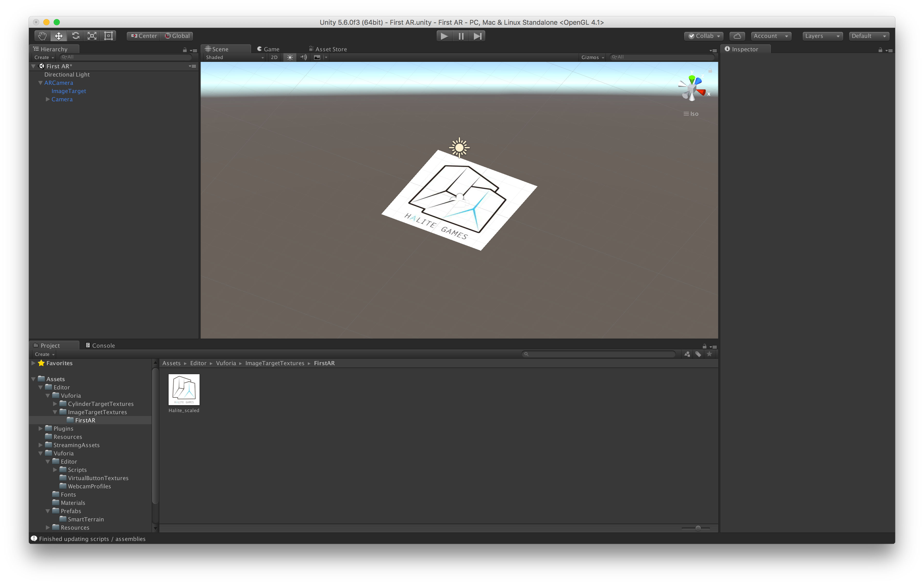This screenshot has width=924, height=585.
Task: Expand the Plugins folder
Action: (x=41, y=429)
